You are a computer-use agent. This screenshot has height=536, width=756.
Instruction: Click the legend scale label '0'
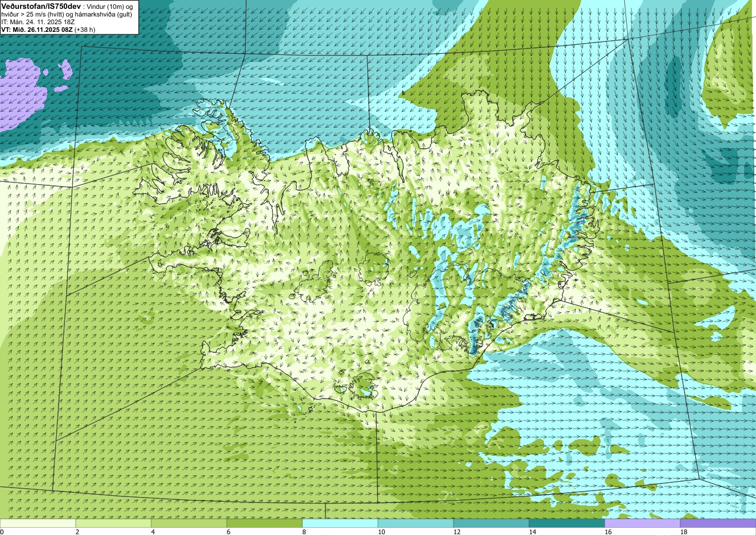(2, 532)
